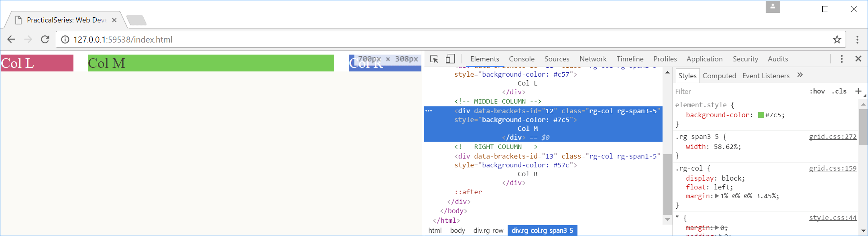Bookmark this page with star icon

(837, 39)
